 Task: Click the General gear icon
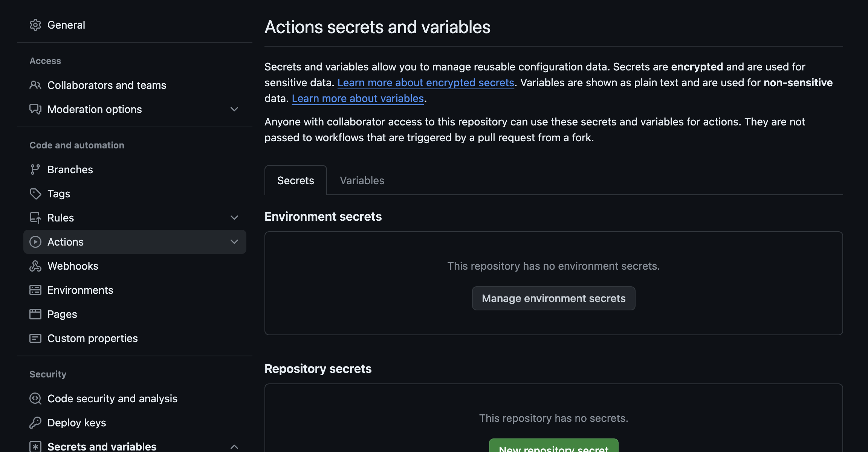pos(35,25)
